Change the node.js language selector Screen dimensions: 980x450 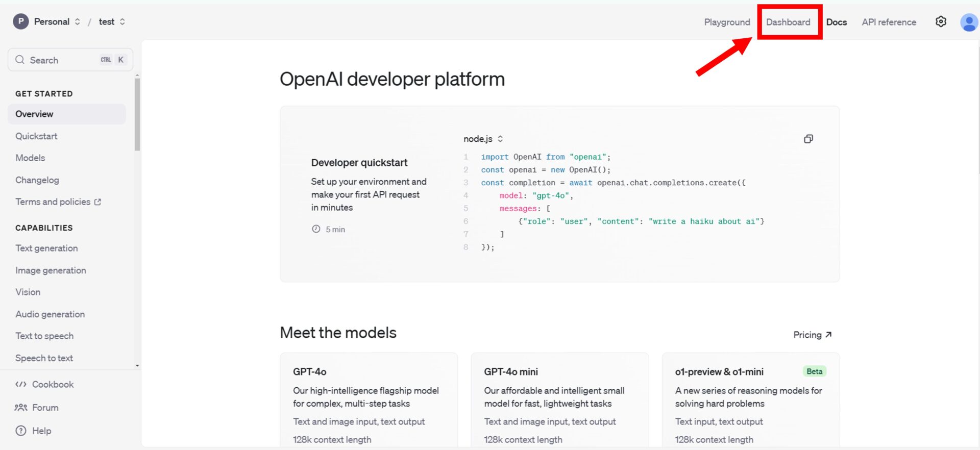483,139
